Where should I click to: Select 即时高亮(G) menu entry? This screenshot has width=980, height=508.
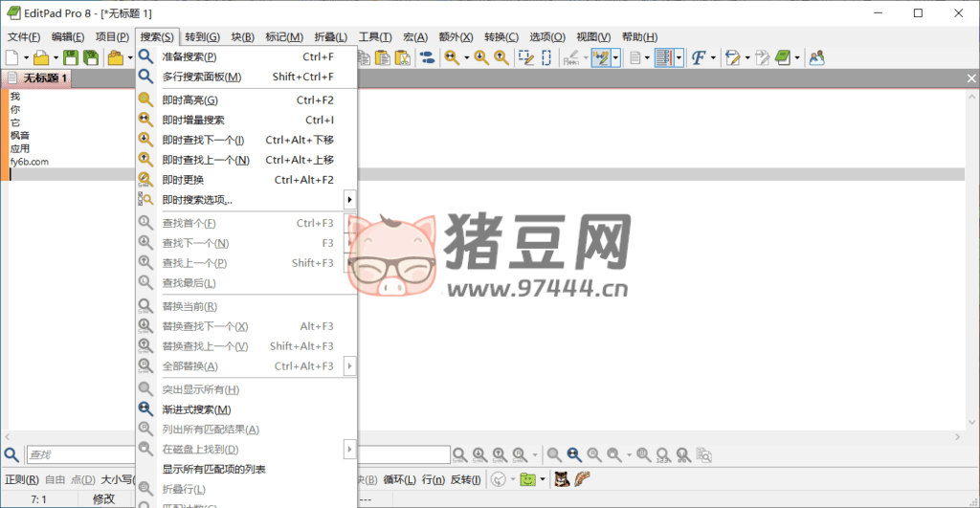tap(246, 100)
